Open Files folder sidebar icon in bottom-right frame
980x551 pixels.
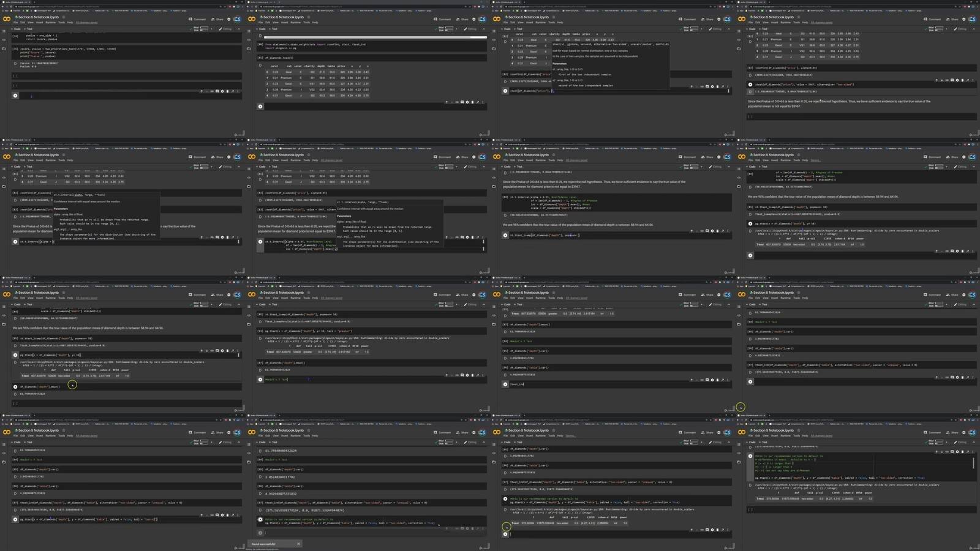click(739, 462)
